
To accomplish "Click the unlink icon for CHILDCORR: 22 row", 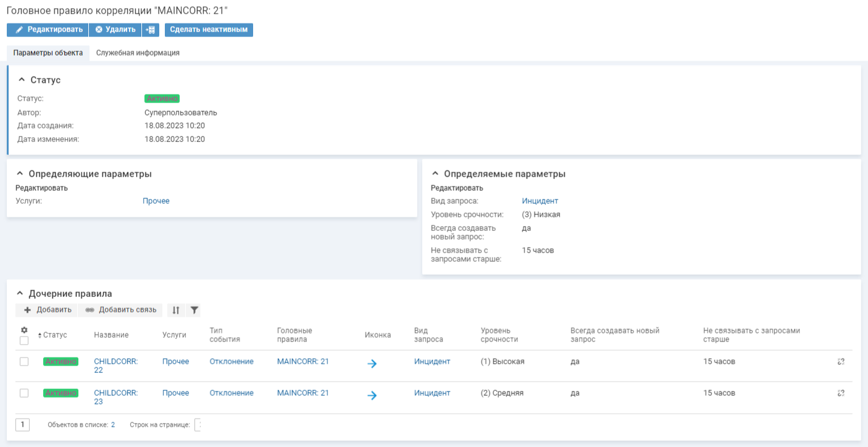I will pos(841,362).
